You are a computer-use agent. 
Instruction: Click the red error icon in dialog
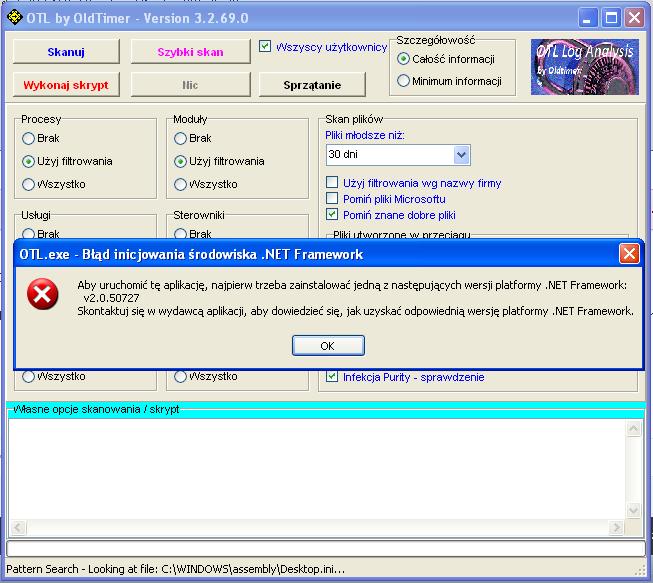pyautogui.click(x=42, y=294)
